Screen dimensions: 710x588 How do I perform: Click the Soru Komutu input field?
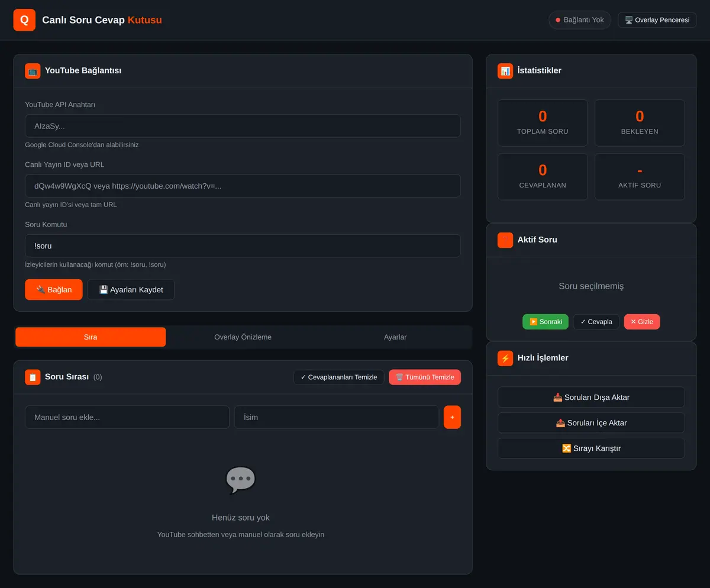click(x=243, y=246)
